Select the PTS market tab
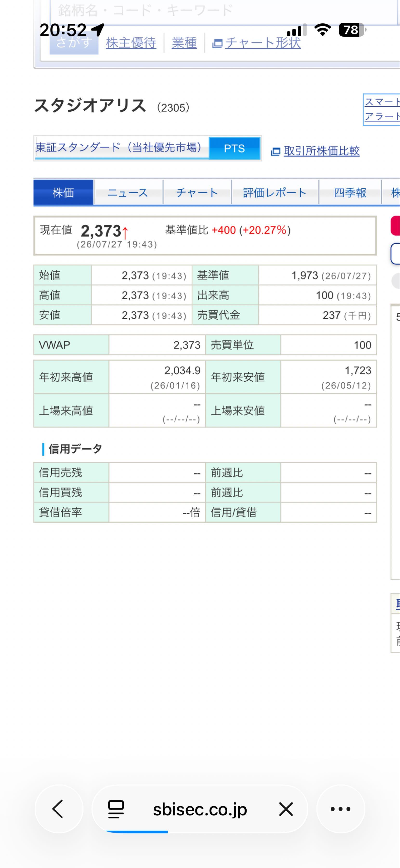The image size is (400, 868). click(235, 148)
